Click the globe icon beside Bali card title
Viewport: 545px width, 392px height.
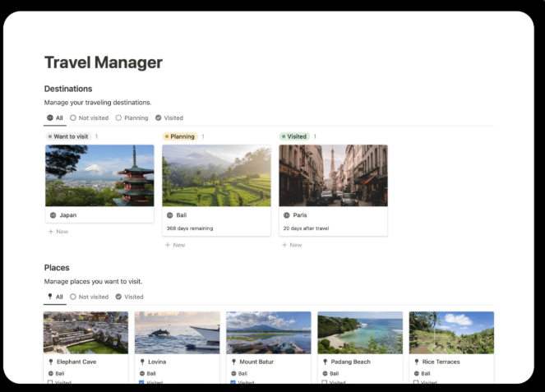pos(169,215)
